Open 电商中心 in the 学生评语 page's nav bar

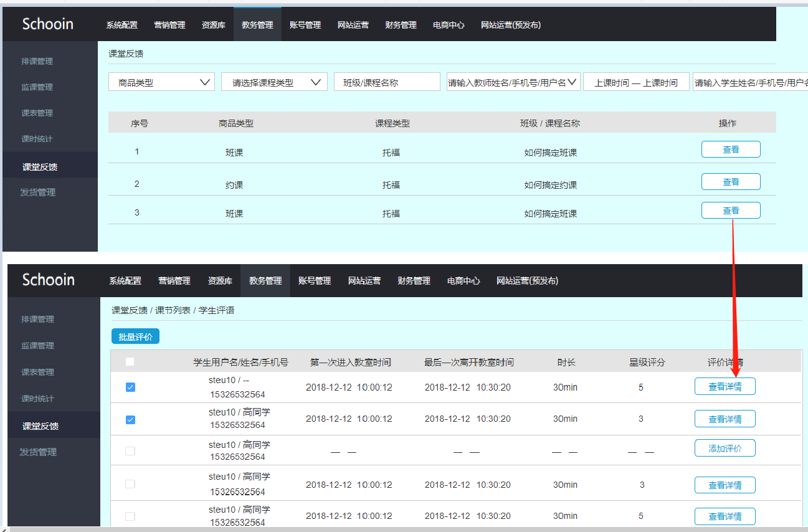click(x=463, y=281)
